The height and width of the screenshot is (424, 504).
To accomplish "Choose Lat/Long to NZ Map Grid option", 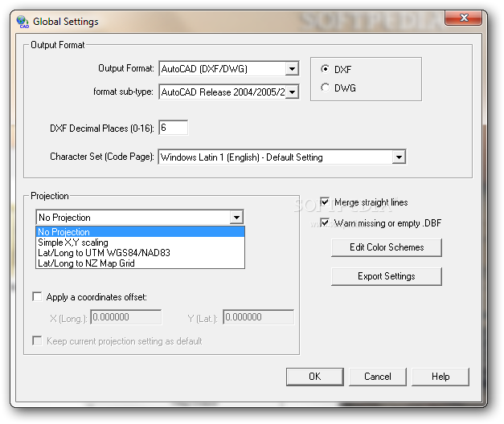I will (140, 263).
